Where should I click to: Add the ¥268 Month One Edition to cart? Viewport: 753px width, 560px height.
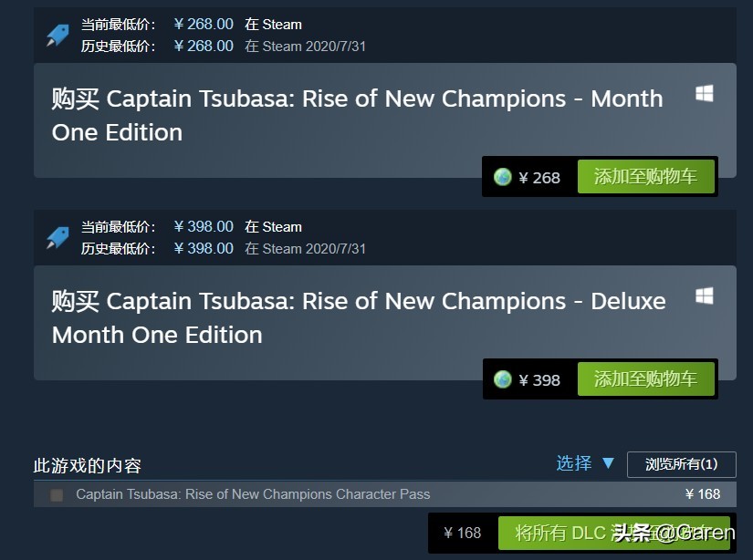click(644, 177)
